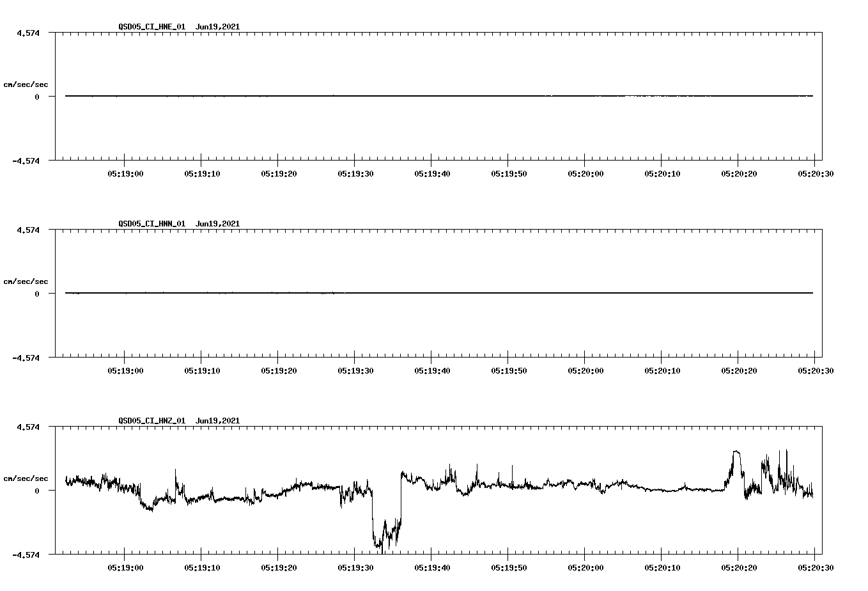Click the 05:20:30 time label under the HNZ plot

point(815,568)
